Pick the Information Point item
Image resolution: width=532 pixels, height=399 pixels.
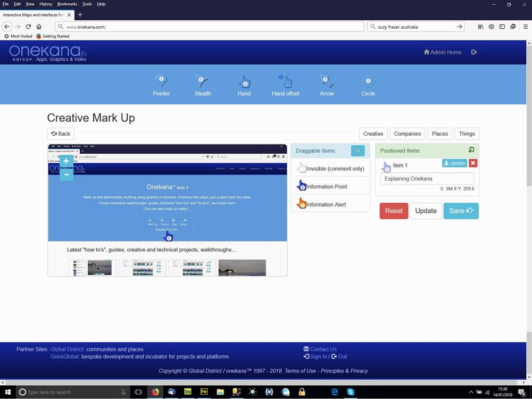(x=330, y=186)
